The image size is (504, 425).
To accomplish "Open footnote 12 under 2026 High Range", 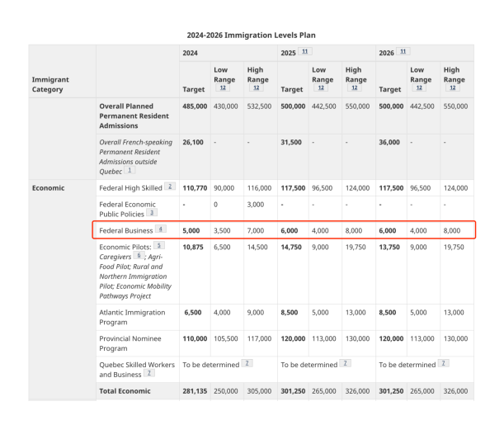I will 453,87.
